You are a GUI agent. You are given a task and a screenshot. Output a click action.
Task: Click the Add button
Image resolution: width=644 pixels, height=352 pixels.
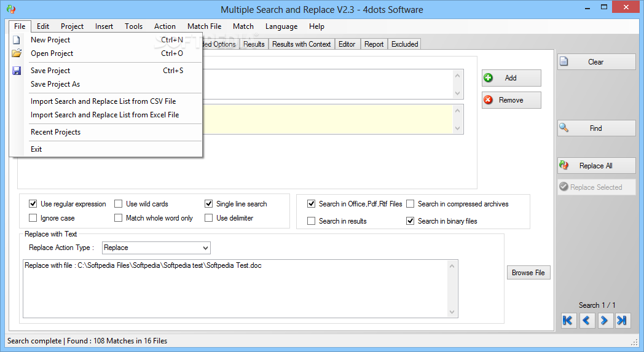(511, 78)
